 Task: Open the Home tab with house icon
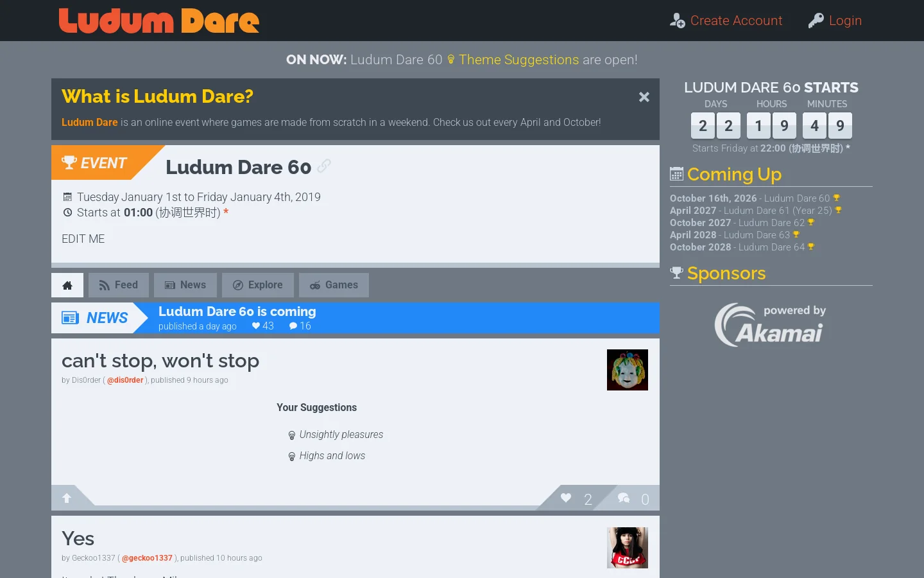point(67,285)
